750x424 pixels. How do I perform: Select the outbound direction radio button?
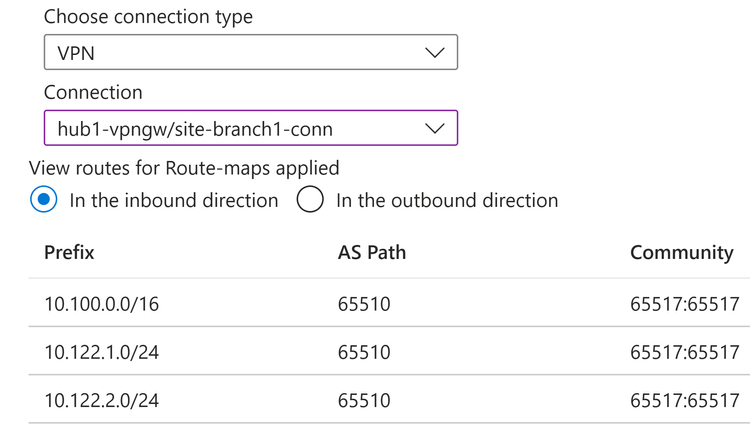[x=310, y=200]
